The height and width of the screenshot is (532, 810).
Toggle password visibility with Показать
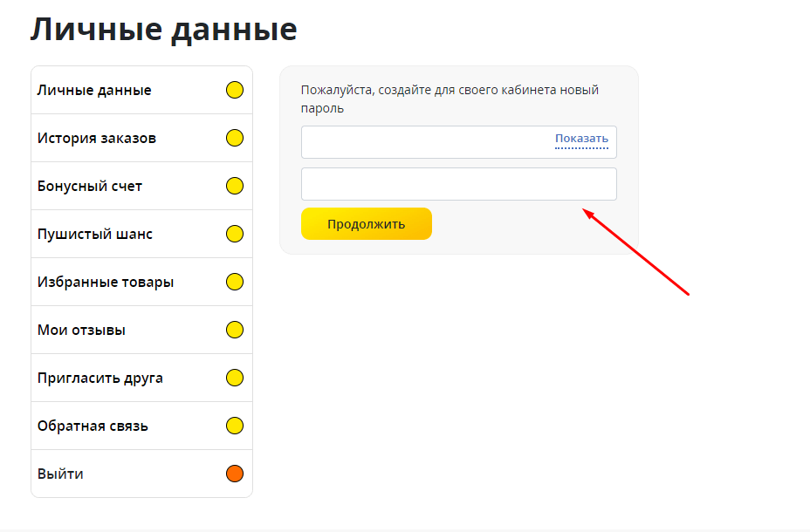click(581, 139)
